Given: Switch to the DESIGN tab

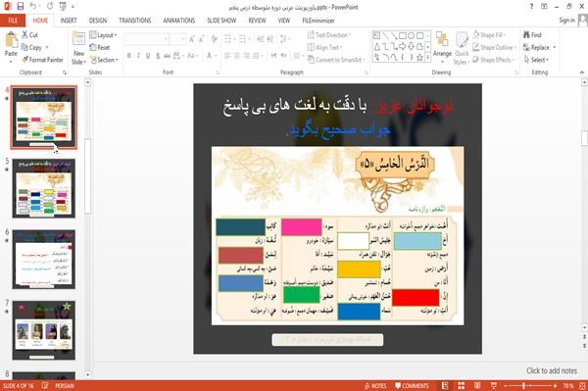Looking at the screenshot, I should coord(98,21).
